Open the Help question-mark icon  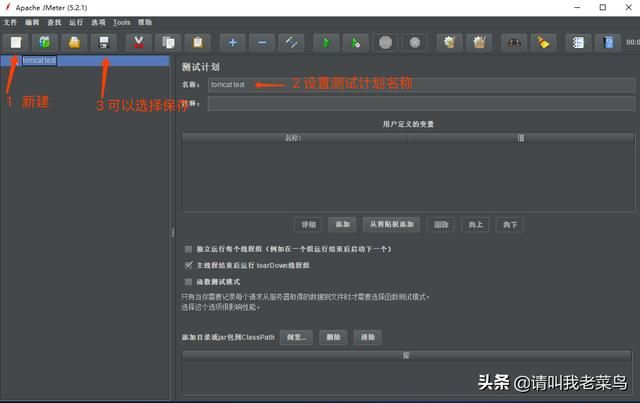coord(608,42)
